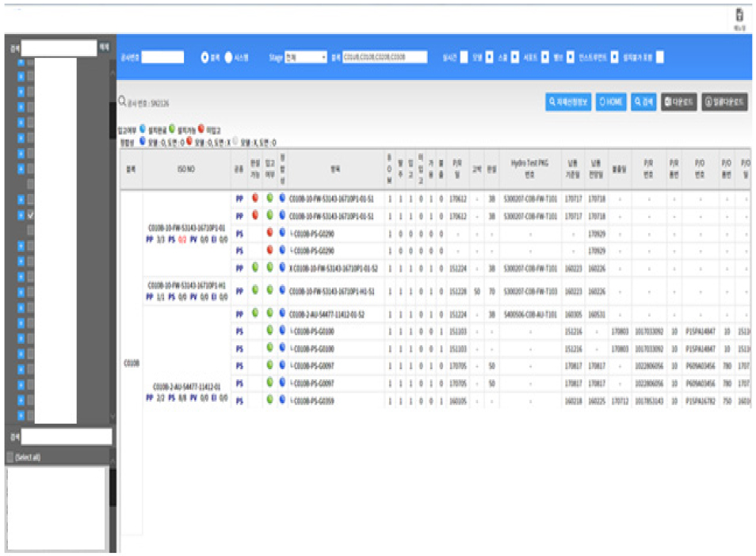Enable the 설치불가 포함 checkbox
The height and width of the screenshot is (556, 756).
(x=660, y=57)
